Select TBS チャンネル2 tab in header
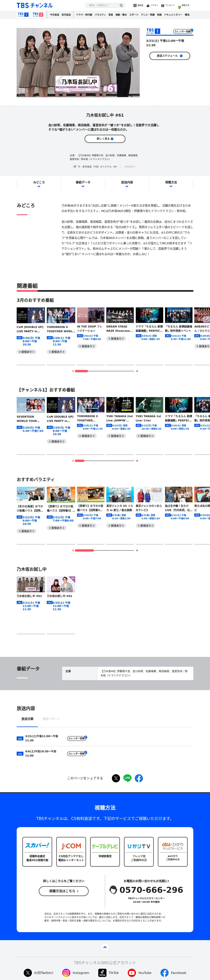The height and width of the screenshot is (980, 210). coord(38,15)
